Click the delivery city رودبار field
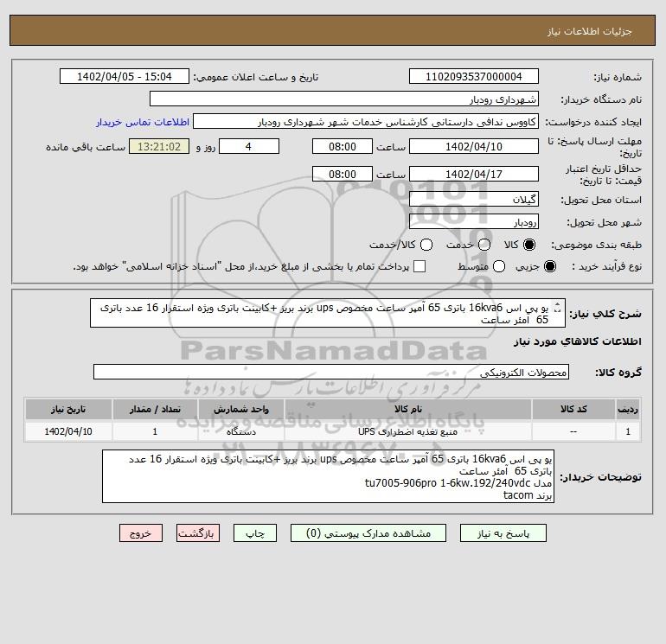The image size is (666, 644). click(x=474, y=221)
